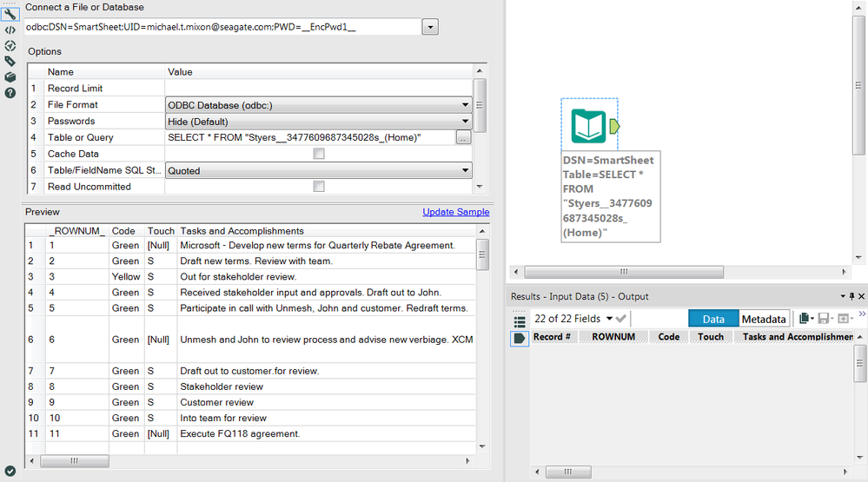868x482 pixels.
Task: Click the Input Data tool's green output anchor
Action: (614, 126)
